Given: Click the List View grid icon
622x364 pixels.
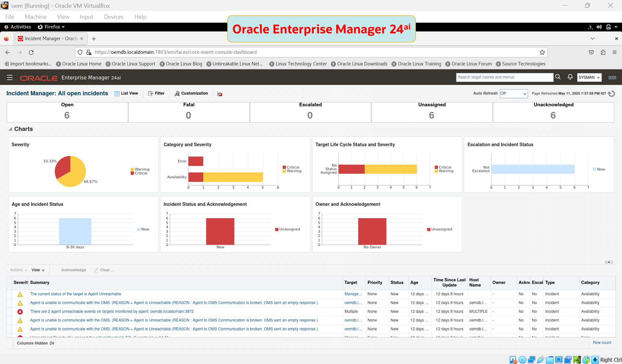Looking at the screenshot, I should coord(117,94).
